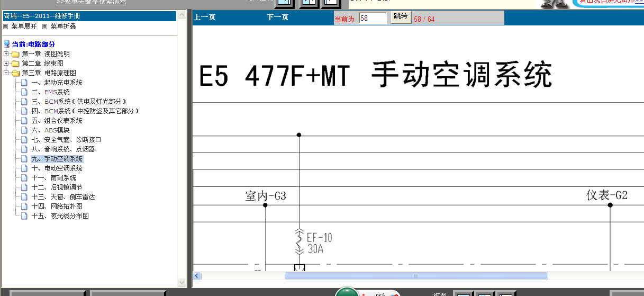Click the 当前:电路部分 heading

point(33,44)
